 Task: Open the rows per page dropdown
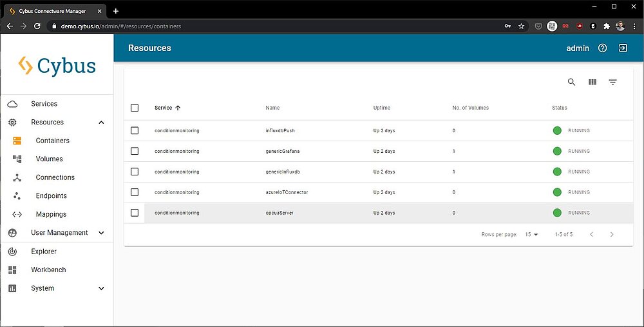(x=531, y=235)
